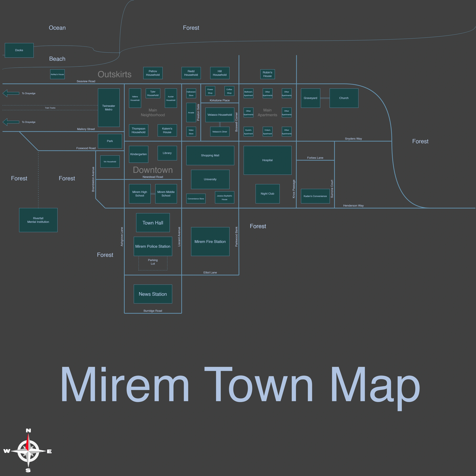
Task: Select the Velasco's Diner box
Action: [x=219, y=132]
